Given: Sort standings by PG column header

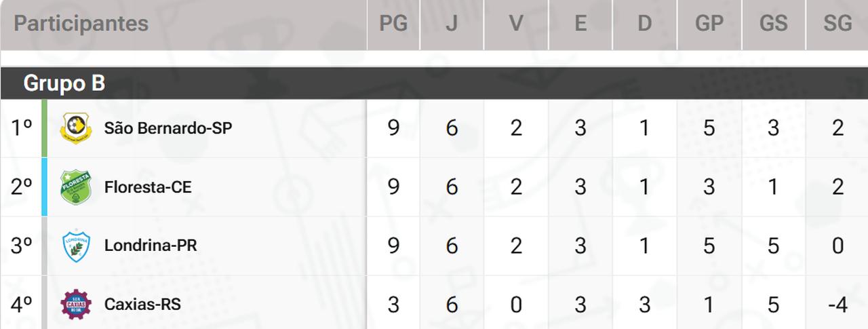Looking at the screenshot, I should [x=393, y=24].
